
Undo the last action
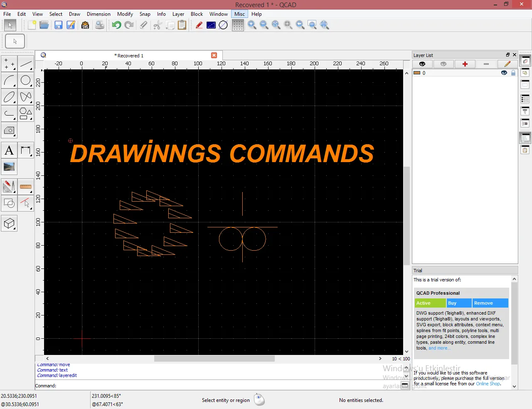[117, 25]
